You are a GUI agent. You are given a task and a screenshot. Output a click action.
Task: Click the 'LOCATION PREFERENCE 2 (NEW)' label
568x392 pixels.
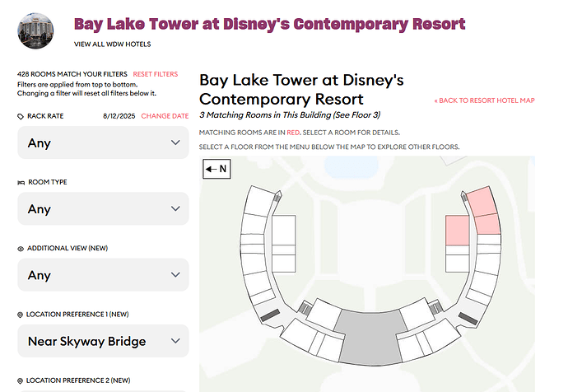tap(78, 380)
